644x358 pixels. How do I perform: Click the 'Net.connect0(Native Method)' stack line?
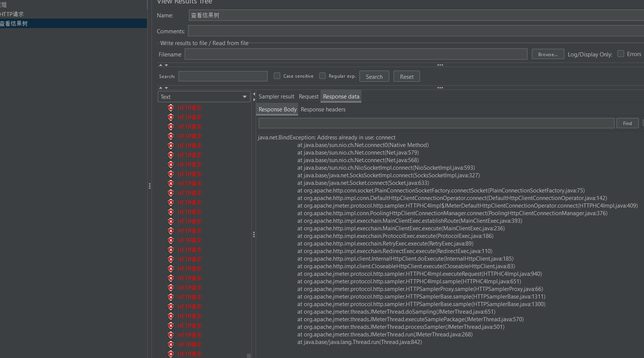click(363, 145)
